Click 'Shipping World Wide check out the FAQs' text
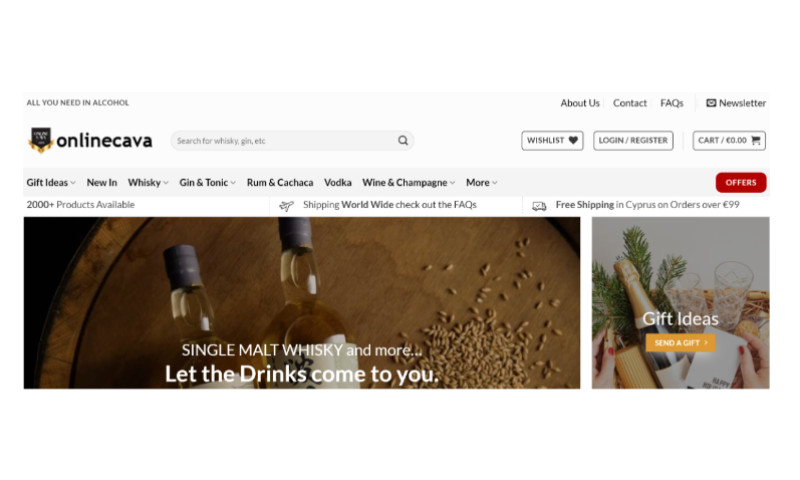The width and height of the screenshot is (800, 480). [390, 205]
